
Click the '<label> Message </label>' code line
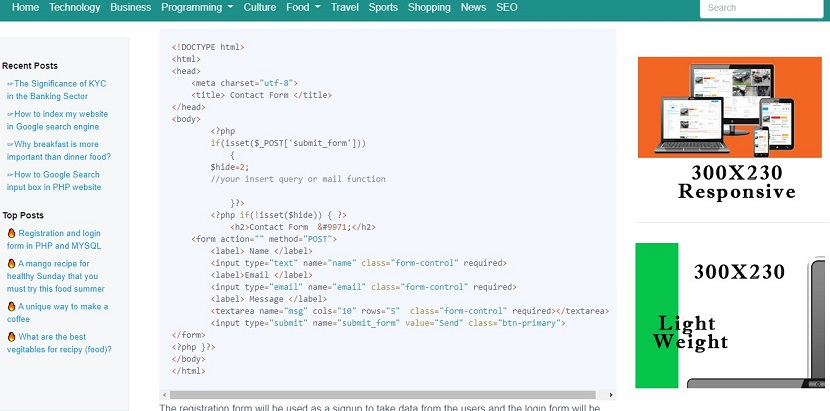[268, 299]
